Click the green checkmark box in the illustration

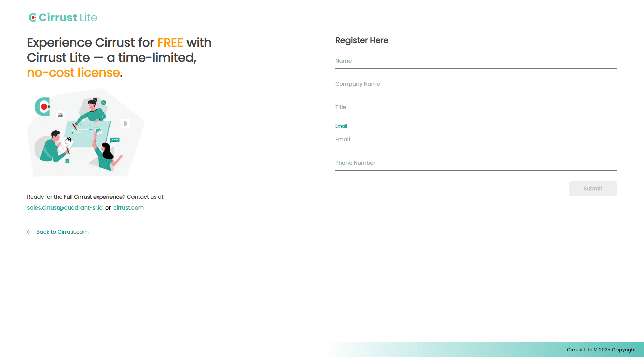click(x=67, y=161)
